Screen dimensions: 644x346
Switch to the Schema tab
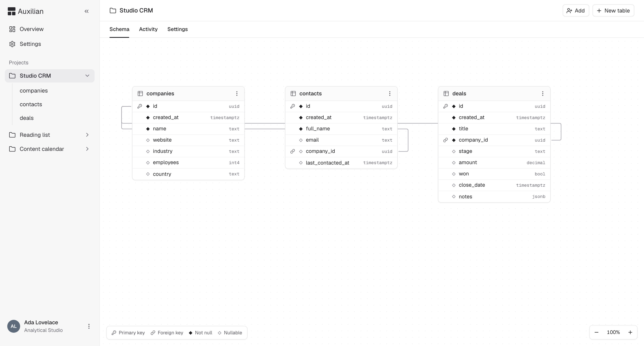pyautogui.click(x=119, y=29)
